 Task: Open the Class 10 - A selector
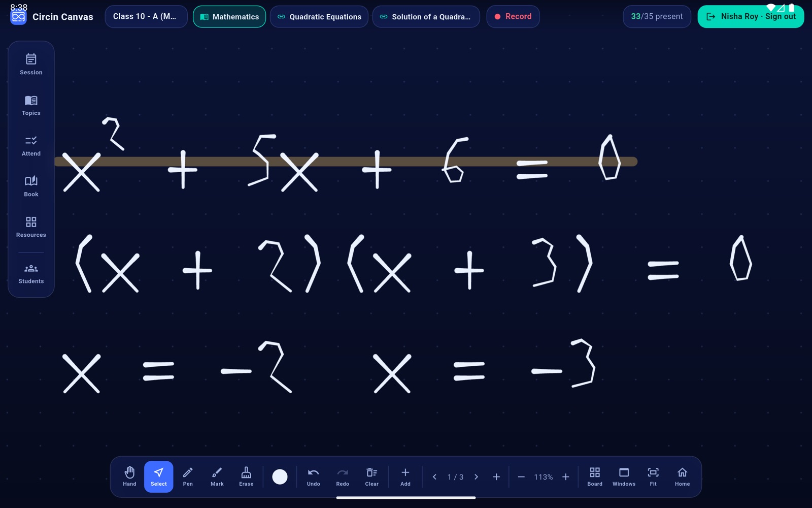pyautogui.click(x=146, y=17)
